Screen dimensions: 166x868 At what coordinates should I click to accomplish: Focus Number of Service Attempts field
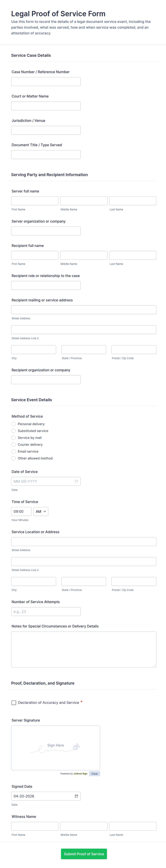point(46,611)
